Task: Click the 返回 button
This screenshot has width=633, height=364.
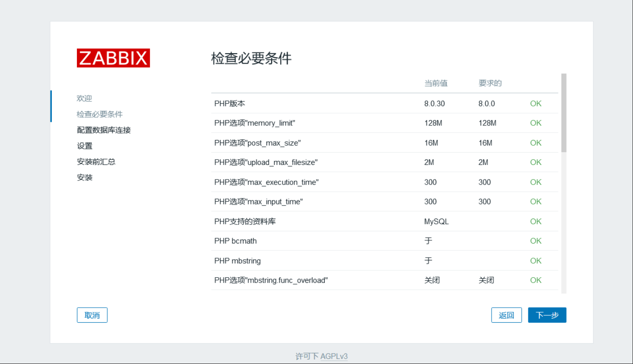Action: 507,315
